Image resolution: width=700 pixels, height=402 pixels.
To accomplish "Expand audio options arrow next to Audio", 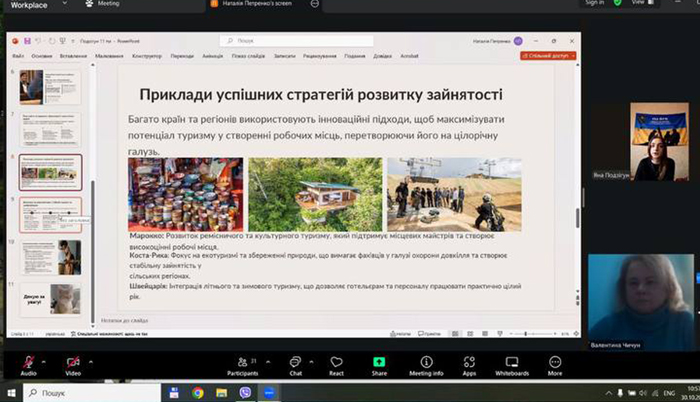I will tap(44, 361).
